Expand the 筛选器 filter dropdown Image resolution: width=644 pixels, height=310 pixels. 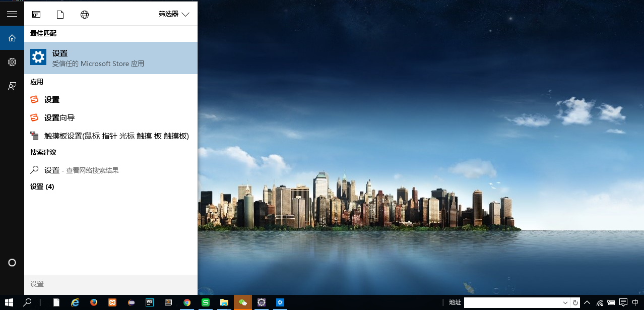(x=174, y=14)
